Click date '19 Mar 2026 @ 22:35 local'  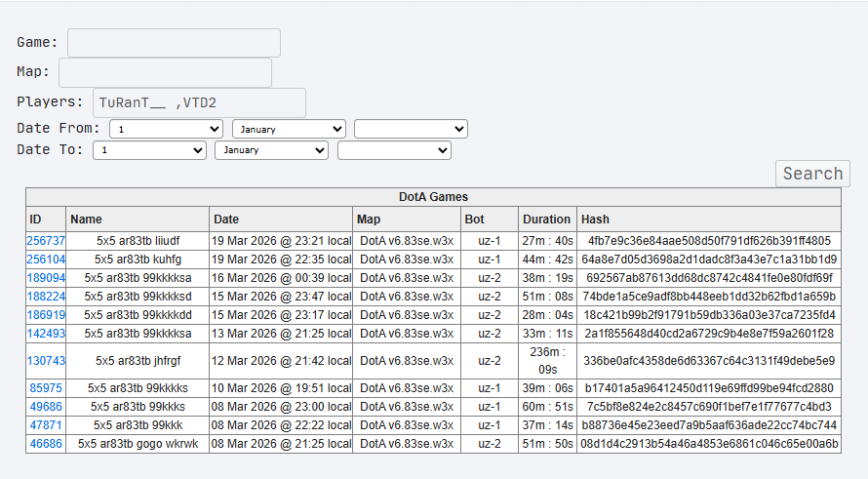click(x=281, y=259)
